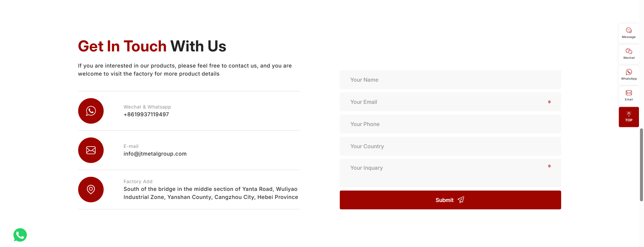
Task: Open the green WhatsApp chat bubble
Action: 20,235
